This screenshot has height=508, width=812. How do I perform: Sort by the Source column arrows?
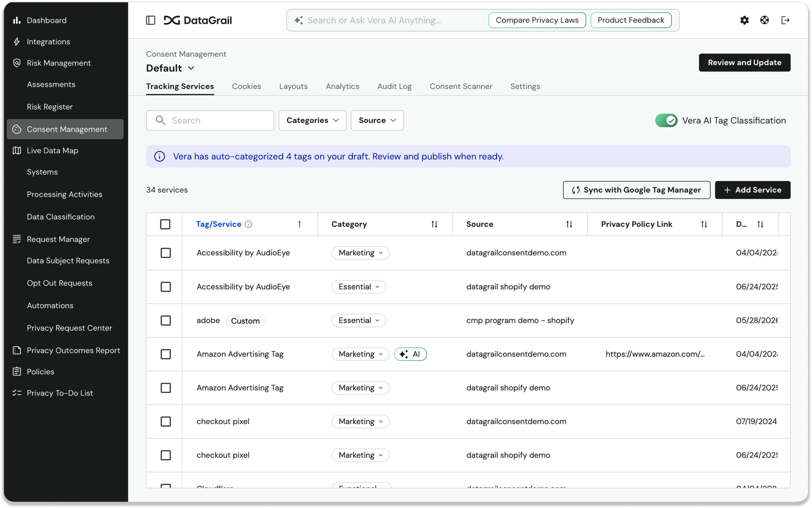pyautogui.click(x=569, y=224)
